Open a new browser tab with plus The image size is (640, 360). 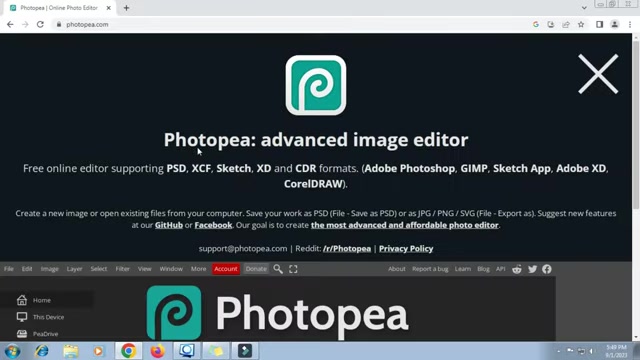point(126,8)
